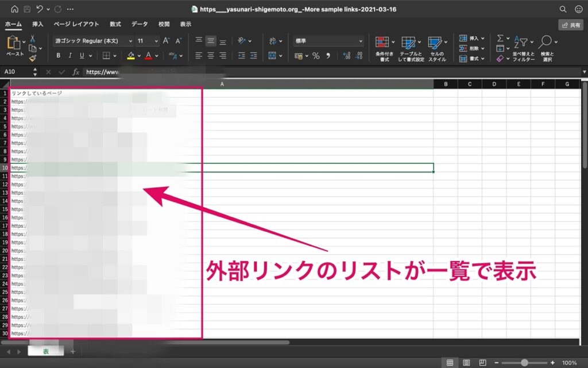The width and height of the screenshot is (588, 368).
Task: Click the borders grid icon
Action: [106, 56]
